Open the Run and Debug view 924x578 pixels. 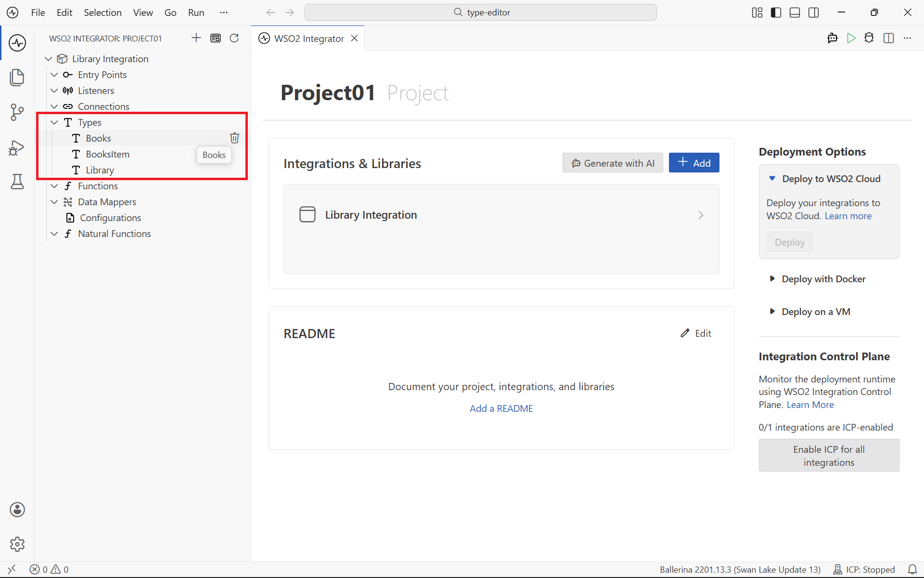point(17,147)
